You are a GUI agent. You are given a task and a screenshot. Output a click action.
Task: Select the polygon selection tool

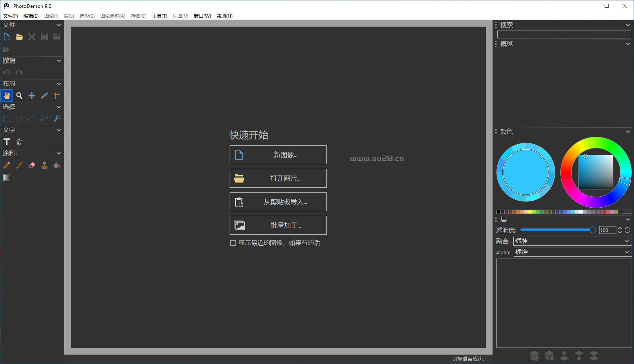32,119
